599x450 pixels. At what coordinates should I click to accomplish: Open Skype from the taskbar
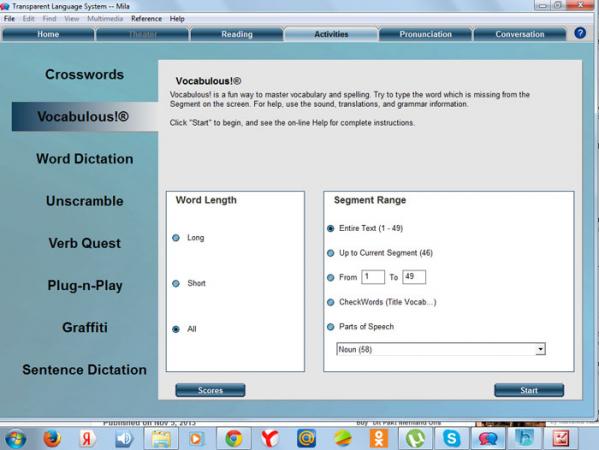[452, 438]
